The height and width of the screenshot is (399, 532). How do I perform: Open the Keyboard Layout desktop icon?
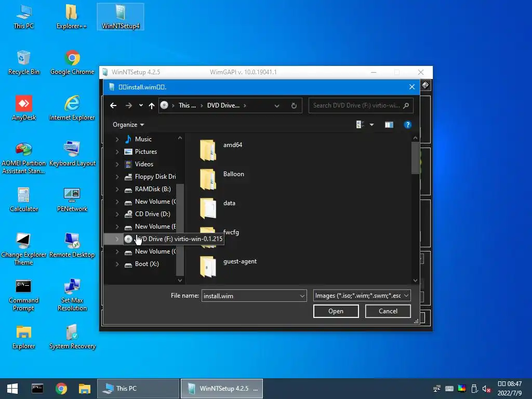pos(72,154)
